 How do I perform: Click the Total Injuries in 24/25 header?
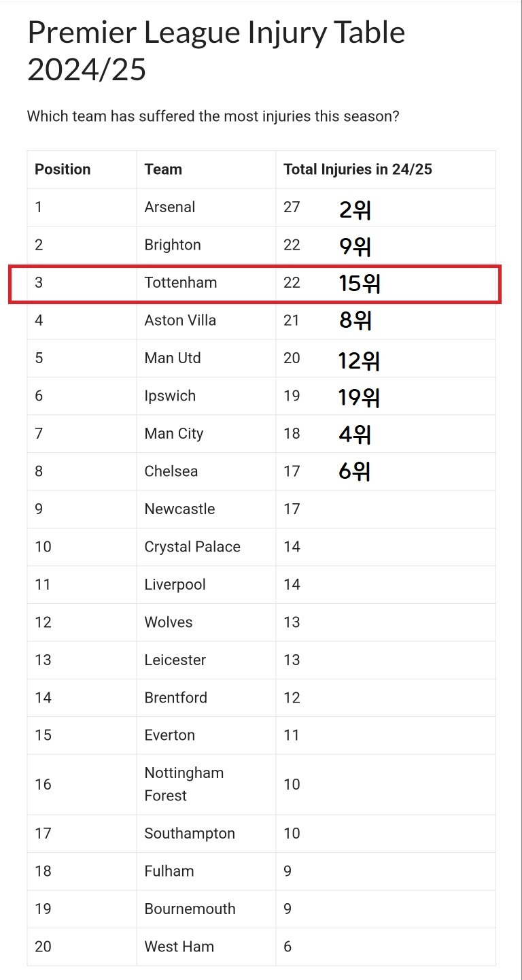click(x=358, y=169)
